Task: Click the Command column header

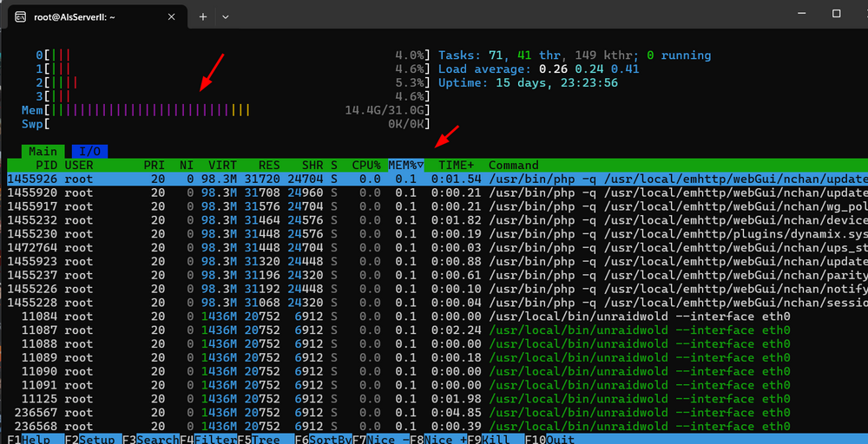Action: [513, 165]
